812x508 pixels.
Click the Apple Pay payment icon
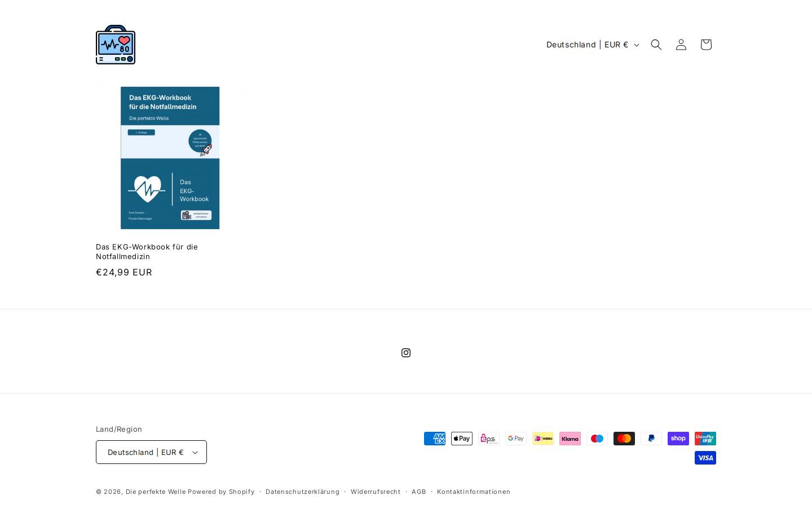(x=462, y=439)
